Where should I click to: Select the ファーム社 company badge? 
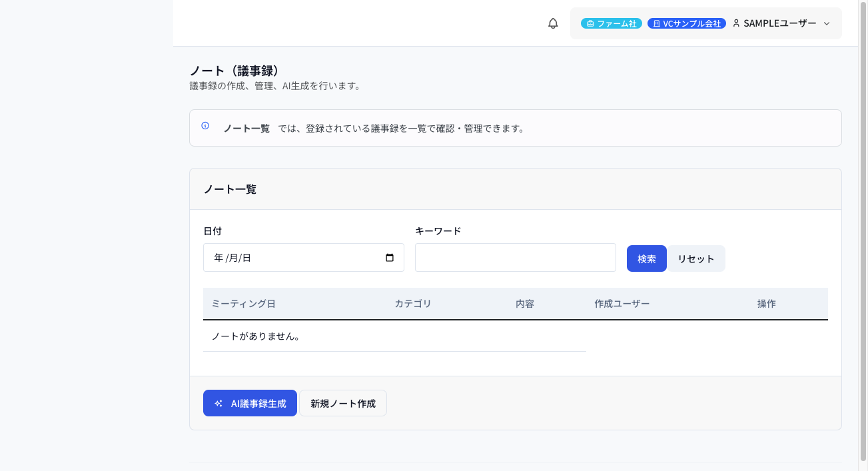point(611,23)
